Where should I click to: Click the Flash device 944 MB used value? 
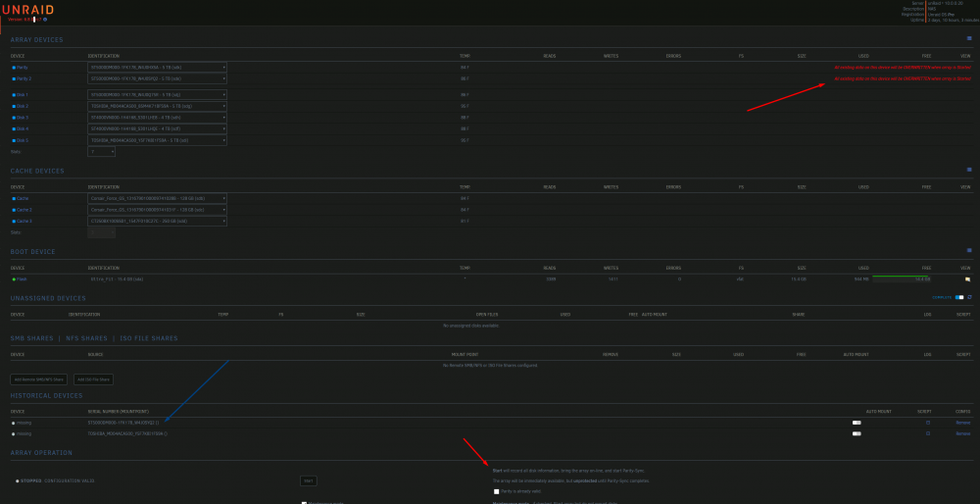click(x=861, y=278)
